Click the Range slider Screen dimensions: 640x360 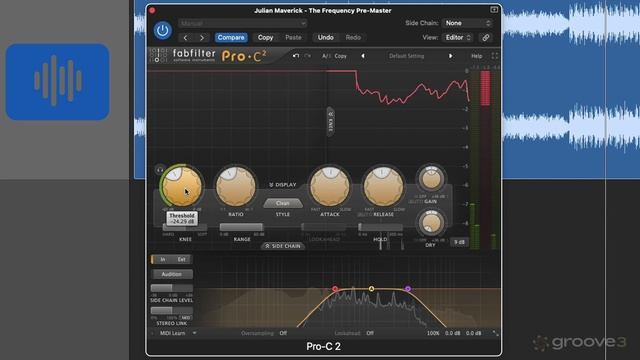click(x=242, y=227)
